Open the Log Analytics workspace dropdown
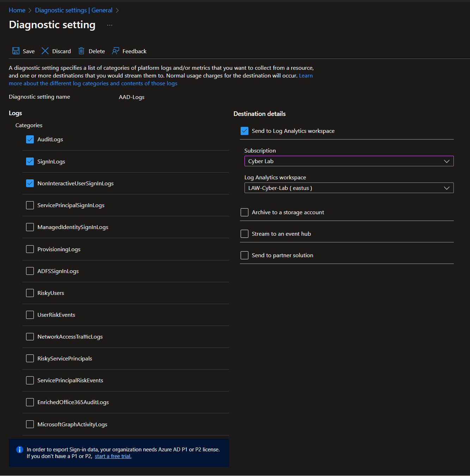 349,188
